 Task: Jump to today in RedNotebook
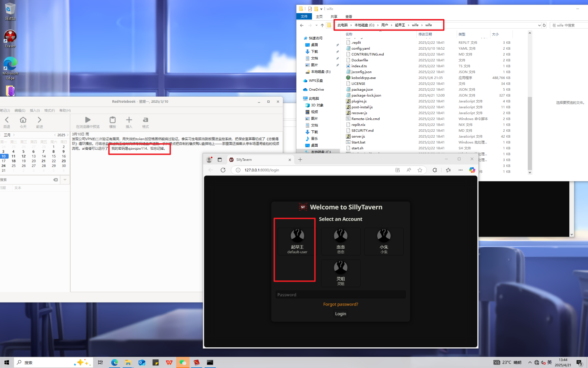[23, 122]
